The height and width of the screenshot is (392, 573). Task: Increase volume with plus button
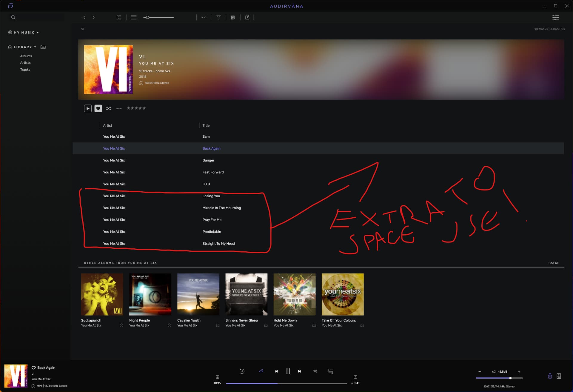click(x=519, y=372)
